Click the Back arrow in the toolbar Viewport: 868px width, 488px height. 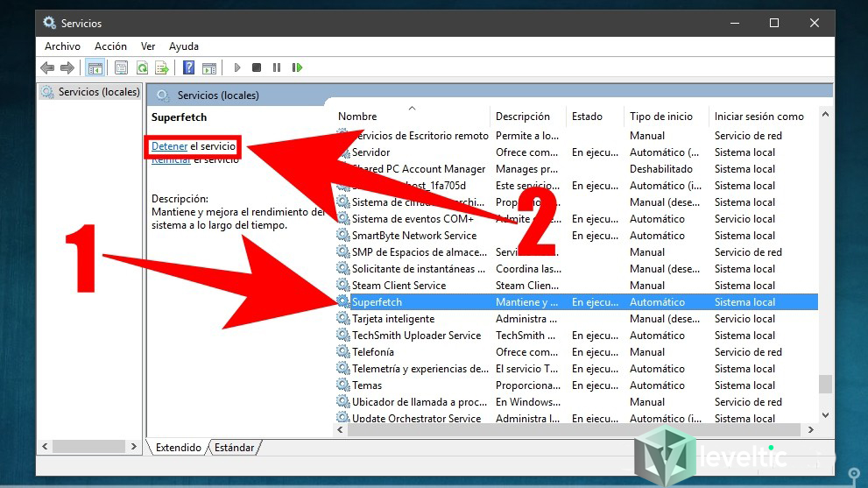47,67
